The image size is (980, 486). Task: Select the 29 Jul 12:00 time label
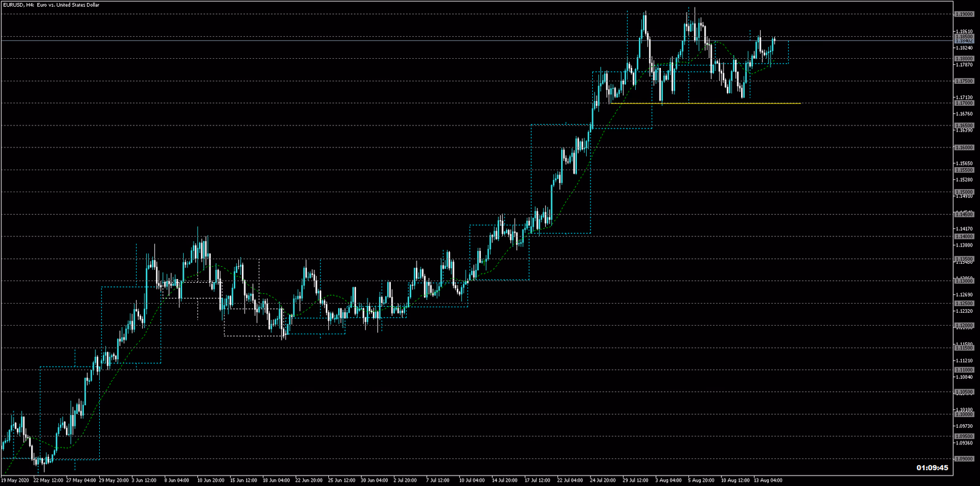point(636,480)
